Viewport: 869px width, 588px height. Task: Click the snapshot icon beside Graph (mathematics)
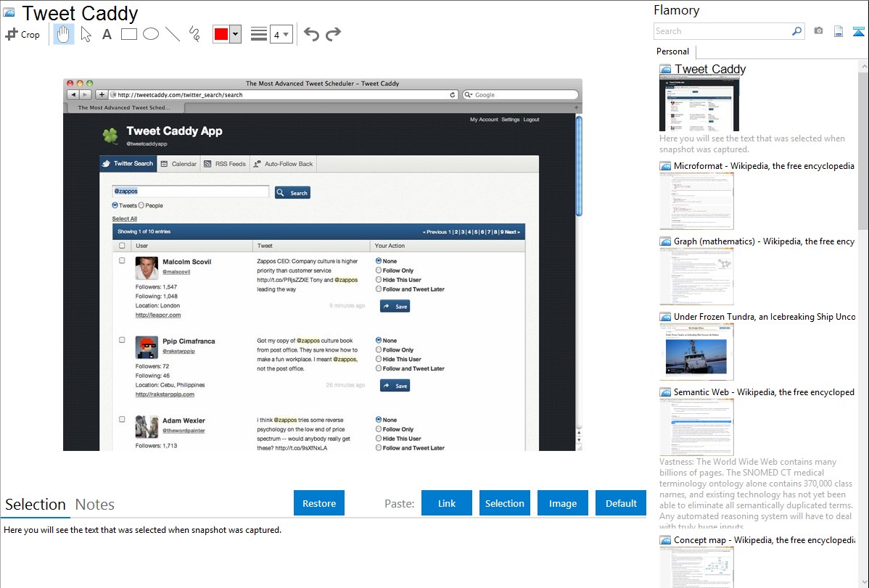tap(665, 241)
